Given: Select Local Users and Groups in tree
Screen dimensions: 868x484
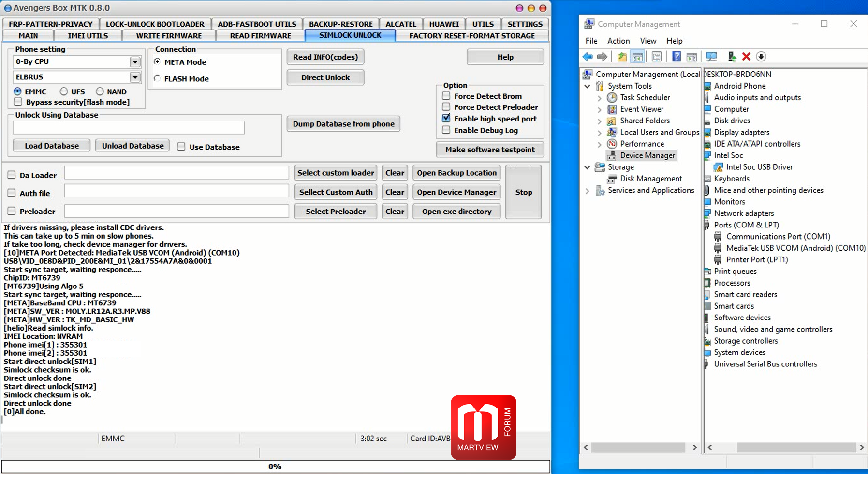Looking at the screenshot, I should click(x=659, y=132).
